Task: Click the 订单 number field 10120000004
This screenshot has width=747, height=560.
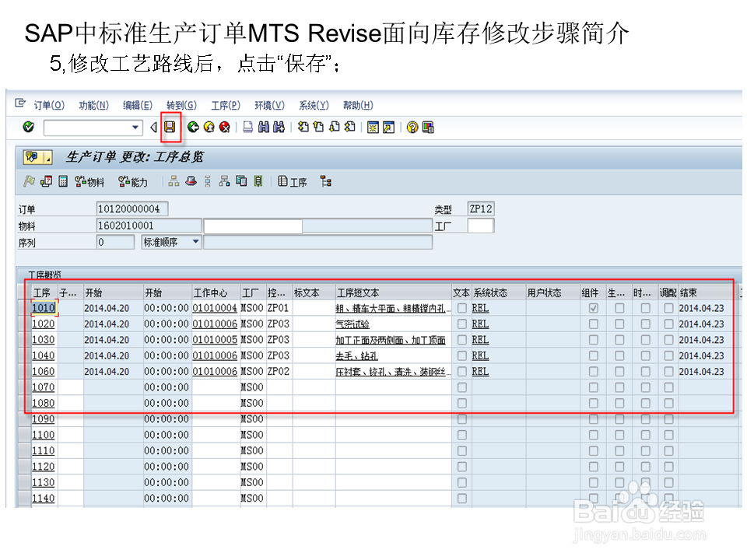Action: point(132,208)
